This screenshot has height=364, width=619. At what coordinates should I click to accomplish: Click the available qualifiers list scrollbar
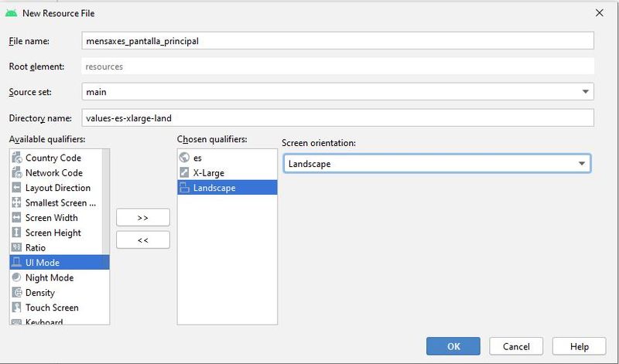click(x=106, y=201)
